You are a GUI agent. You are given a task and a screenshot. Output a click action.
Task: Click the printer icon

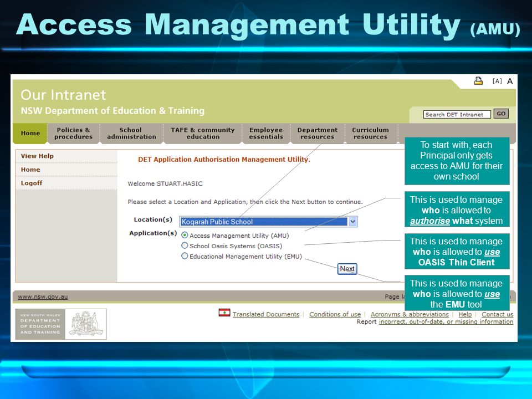point(478,81)
